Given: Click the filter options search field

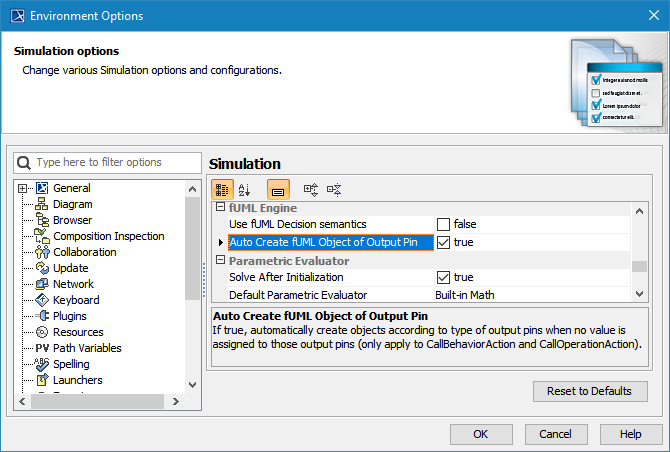Looking at the screenshot, I should point(110,162).
